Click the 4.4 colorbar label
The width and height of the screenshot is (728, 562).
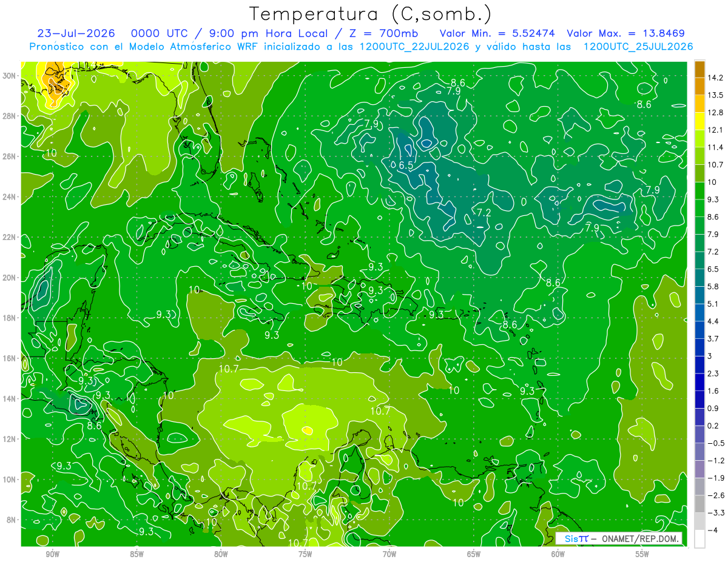coord(713,321)
